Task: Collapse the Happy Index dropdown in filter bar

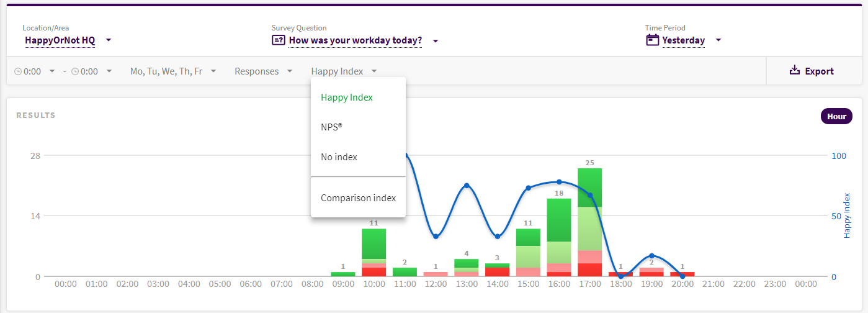Action: [x=344, y=71]
